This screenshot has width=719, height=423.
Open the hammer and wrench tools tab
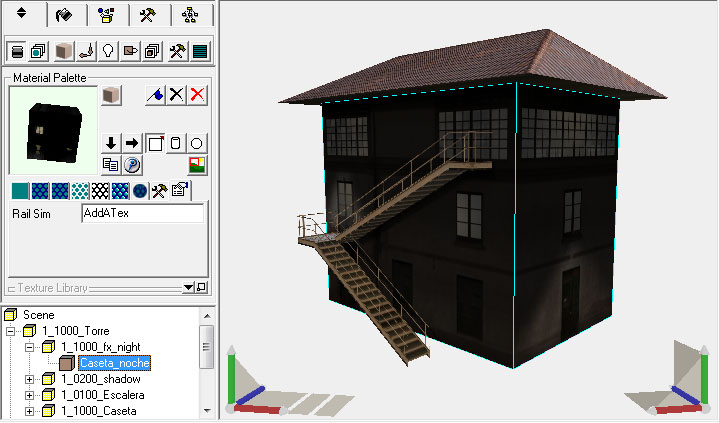(147, 15)
